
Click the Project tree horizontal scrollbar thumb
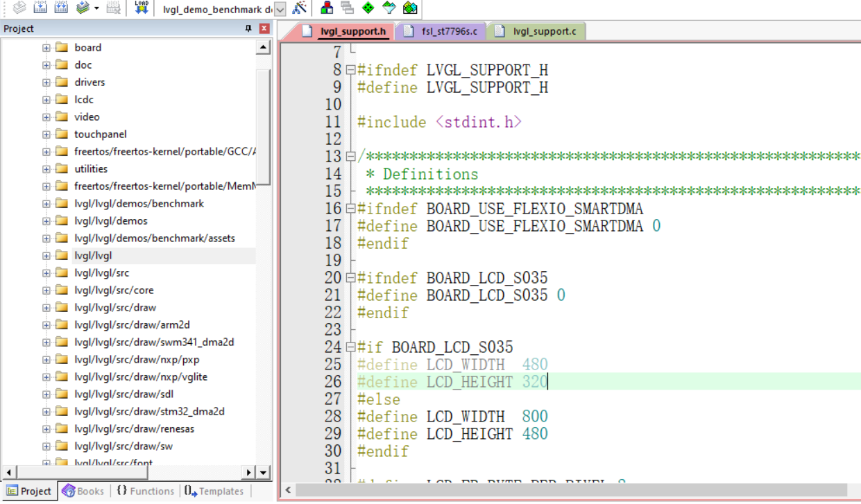[x=81, y=473]
